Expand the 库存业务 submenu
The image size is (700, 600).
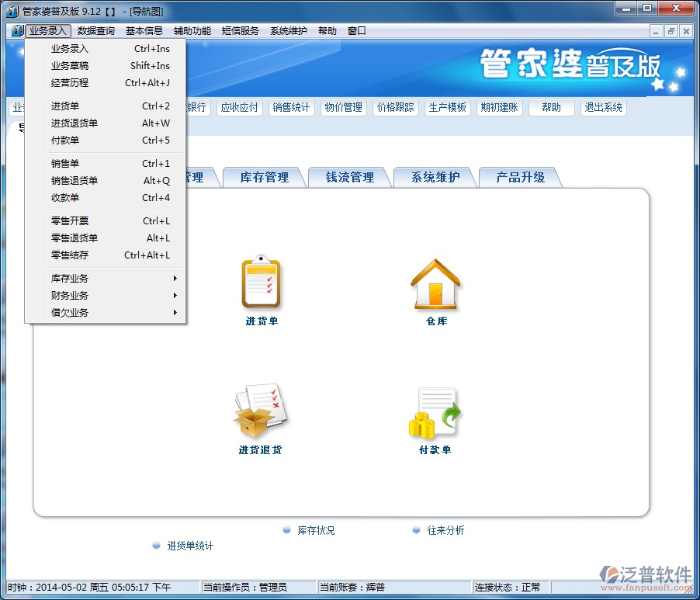tap(110, 278)
